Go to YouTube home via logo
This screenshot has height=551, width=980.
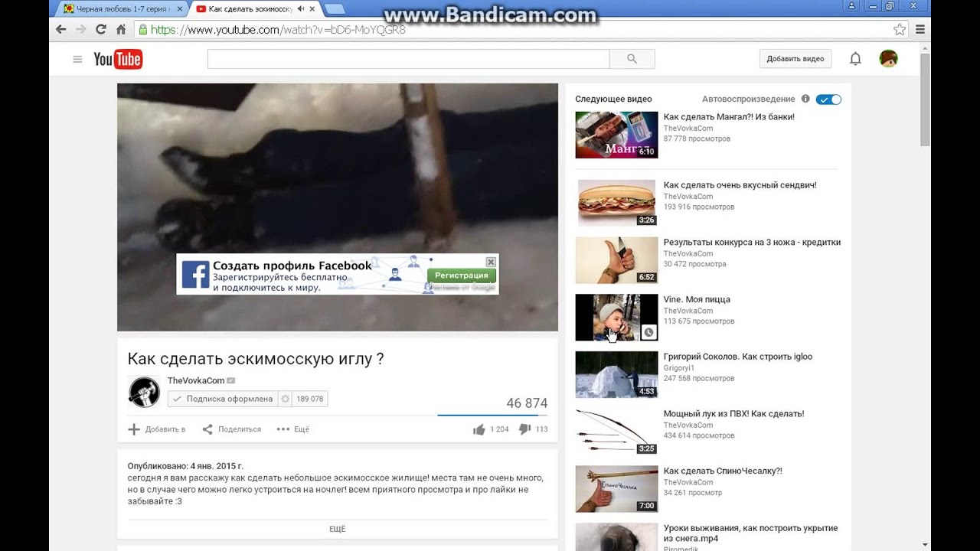tap(118, 59)
